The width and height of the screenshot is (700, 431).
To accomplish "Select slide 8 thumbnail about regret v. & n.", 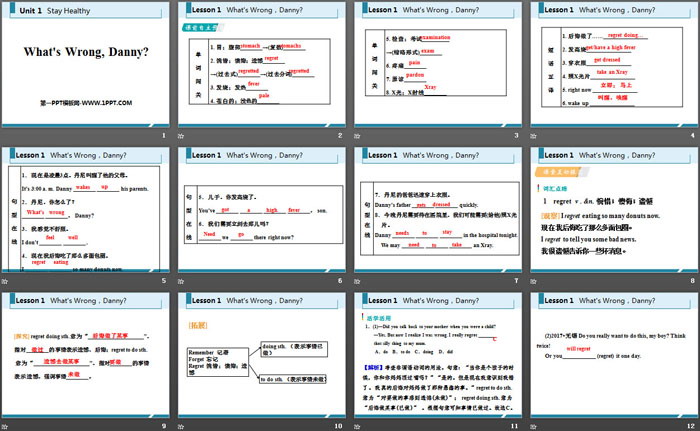I will tap(611, 210).
